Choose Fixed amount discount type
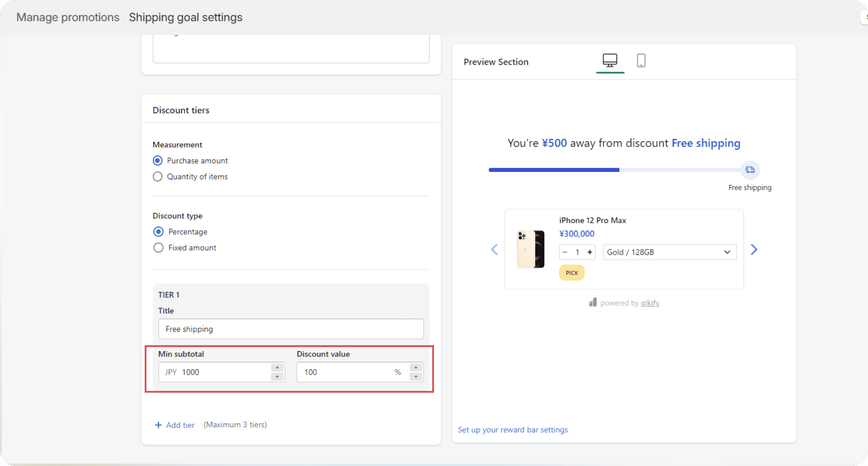 [158, 247]
